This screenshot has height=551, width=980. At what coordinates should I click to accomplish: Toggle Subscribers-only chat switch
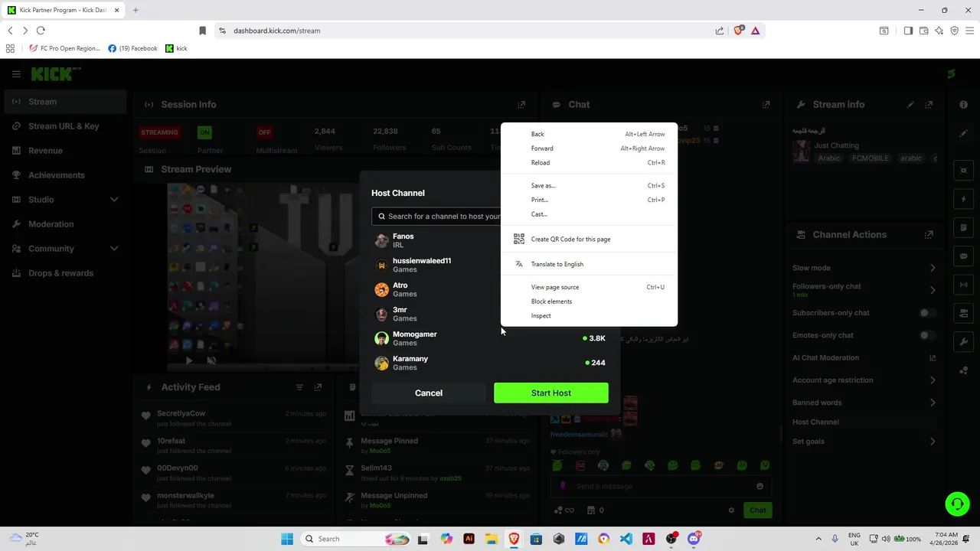927,313
